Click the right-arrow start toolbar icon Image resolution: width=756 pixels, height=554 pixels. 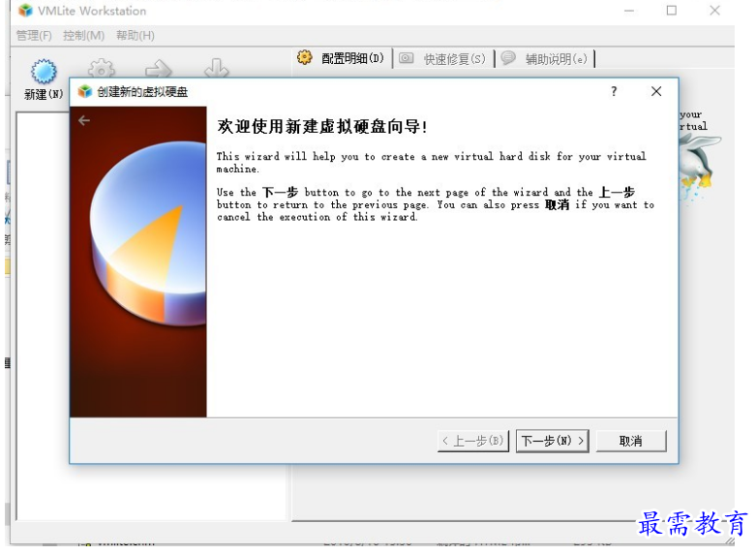(159, 69)
